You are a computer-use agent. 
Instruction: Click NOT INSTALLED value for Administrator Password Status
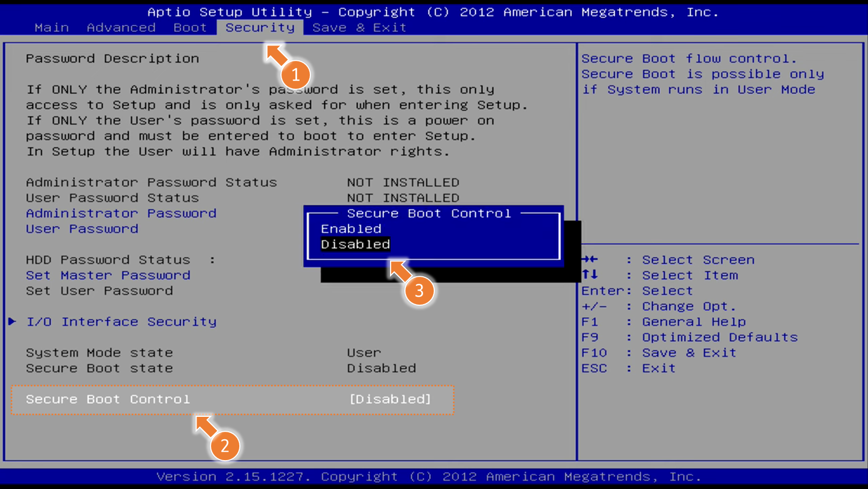(403, 182)
